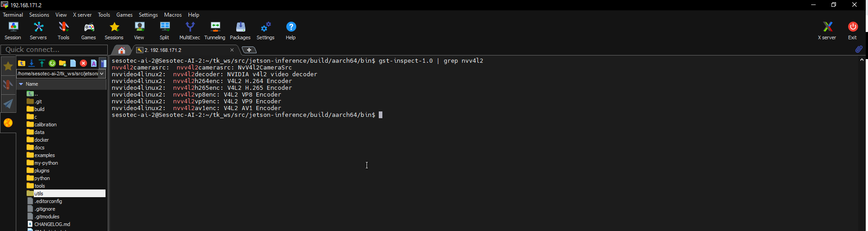Refresh the SFTP folder with green icon
The width and height of the screenshot is (868, 231).
(52, 63)
